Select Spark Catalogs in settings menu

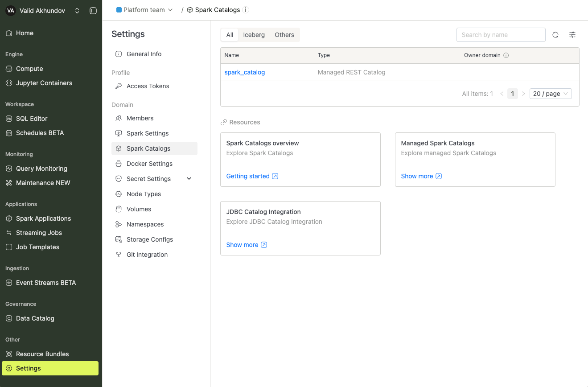coord(154,148)
